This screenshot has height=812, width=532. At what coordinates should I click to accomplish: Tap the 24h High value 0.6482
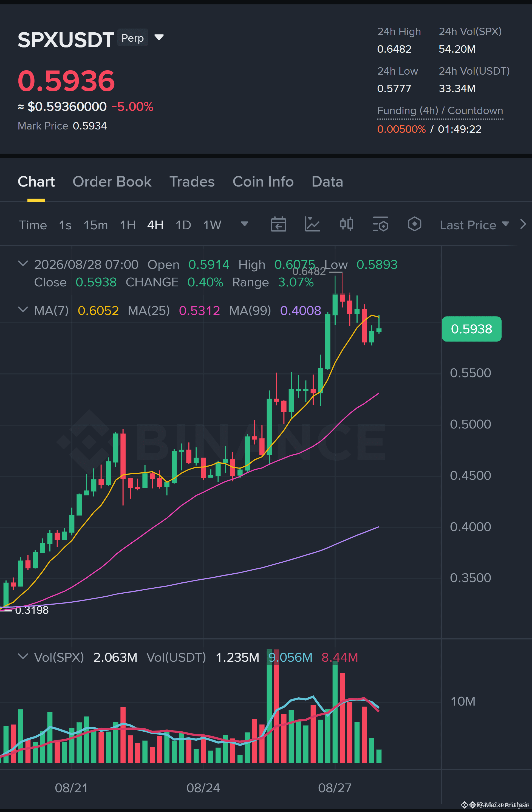coord(394,49)
